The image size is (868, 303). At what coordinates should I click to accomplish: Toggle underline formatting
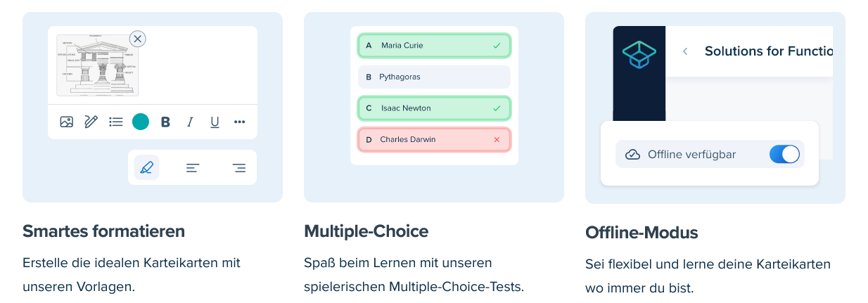coord(215,122)
